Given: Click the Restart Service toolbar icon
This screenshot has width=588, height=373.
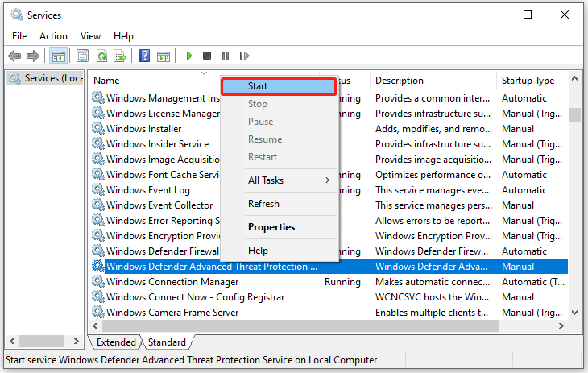Looking at the screenshot, I should tap(244, 56).
